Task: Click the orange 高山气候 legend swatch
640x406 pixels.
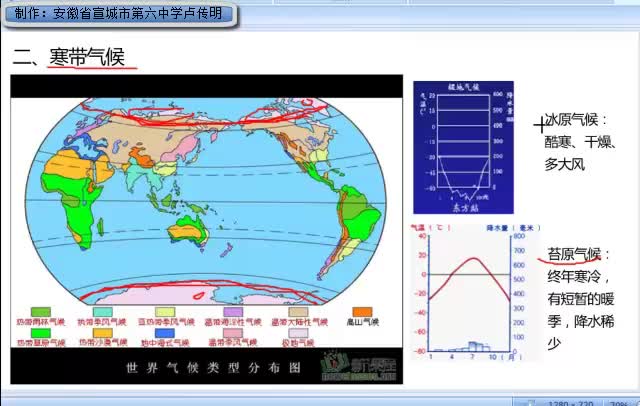Action: coord(362,312)
